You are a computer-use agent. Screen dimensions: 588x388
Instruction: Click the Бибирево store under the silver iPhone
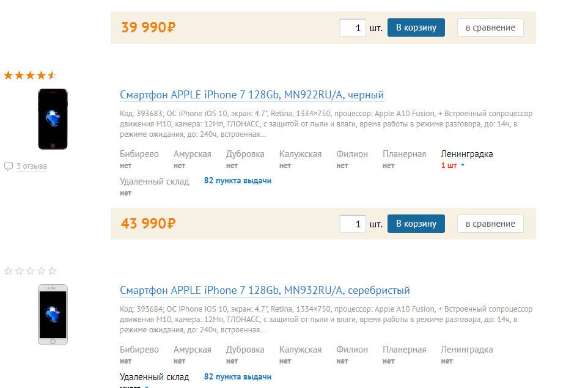click(139, 350)
